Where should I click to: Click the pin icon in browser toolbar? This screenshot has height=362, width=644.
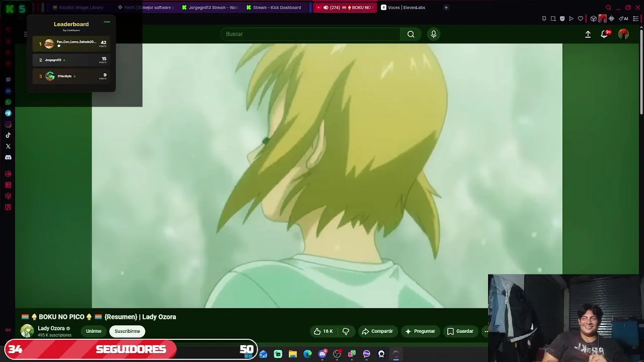544,19
